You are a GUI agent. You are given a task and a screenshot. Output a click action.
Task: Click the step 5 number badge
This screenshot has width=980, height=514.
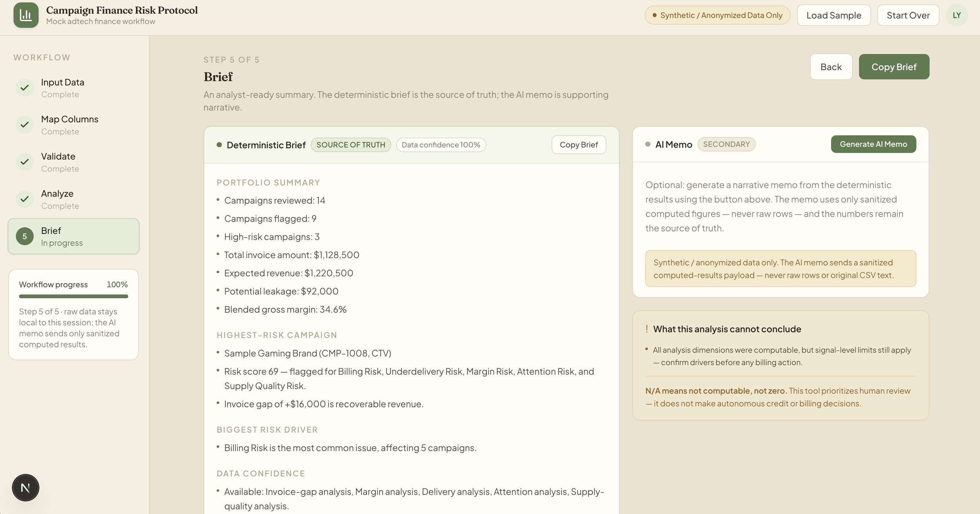coord(25,236)
